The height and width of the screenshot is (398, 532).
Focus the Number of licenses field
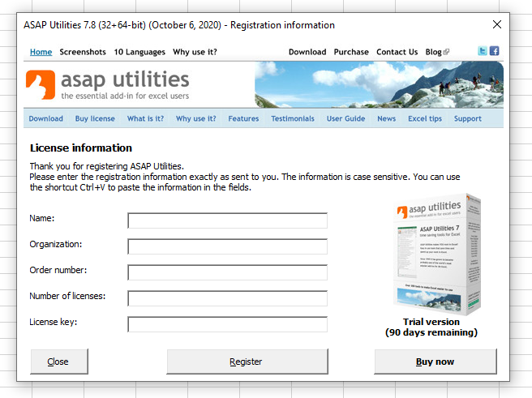pos(227,298)
